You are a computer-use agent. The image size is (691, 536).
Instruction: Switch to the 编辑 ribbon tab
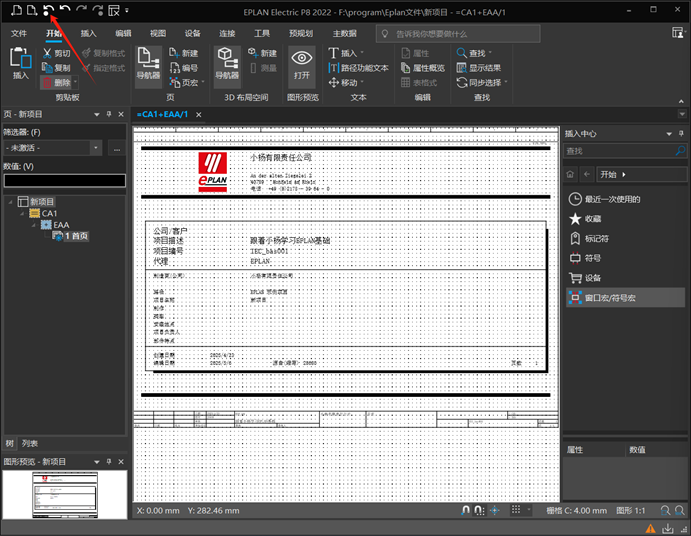point(123,34)
